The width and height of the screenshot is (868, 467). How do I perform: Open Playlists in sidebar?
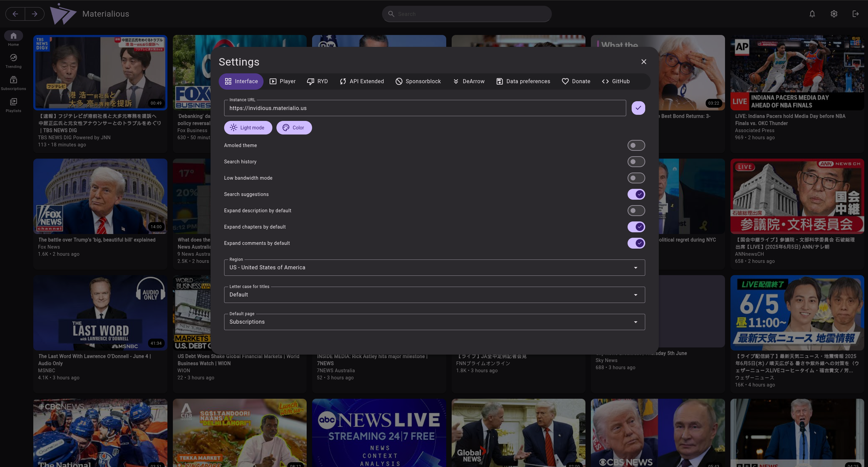point(14,105)
